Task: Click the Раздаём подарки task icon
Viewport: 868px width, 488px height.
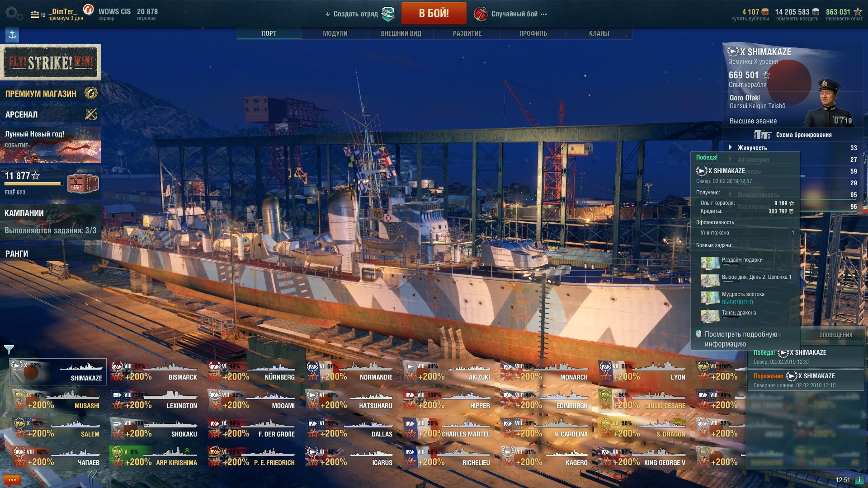Action: tap(710, 263)
